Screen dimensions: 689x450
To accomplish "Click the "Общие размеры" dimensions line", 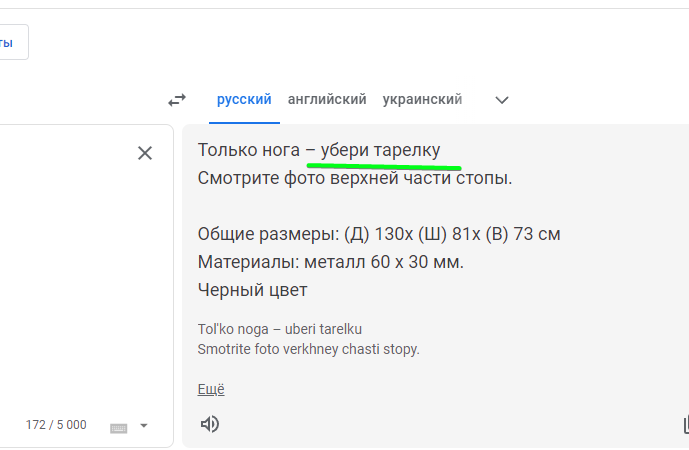I will 379,234.
